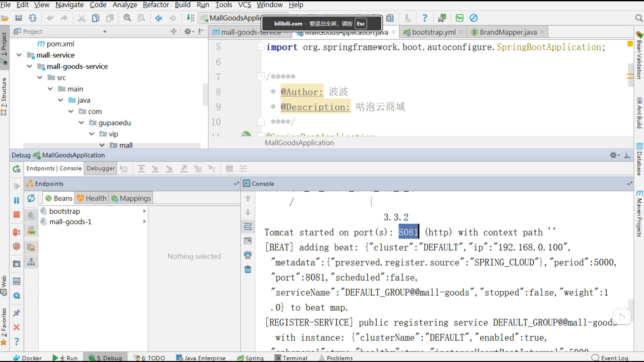Open the Maven Projects side panel
Viewport: 644px width, 362px height.
(639, 213)
